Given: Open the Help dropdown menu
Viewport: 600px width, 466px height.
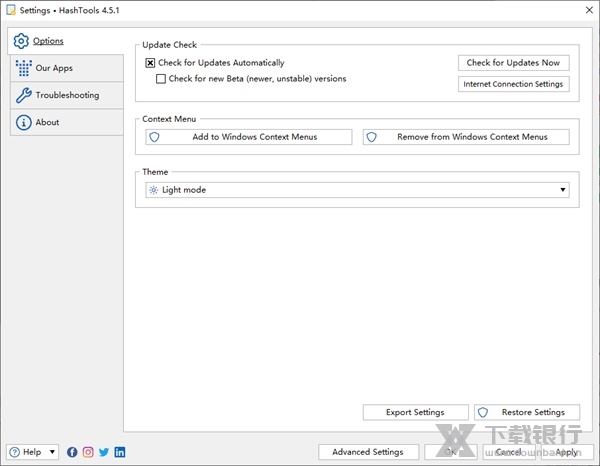Looking at the screenshot, I should coord(33,452).
